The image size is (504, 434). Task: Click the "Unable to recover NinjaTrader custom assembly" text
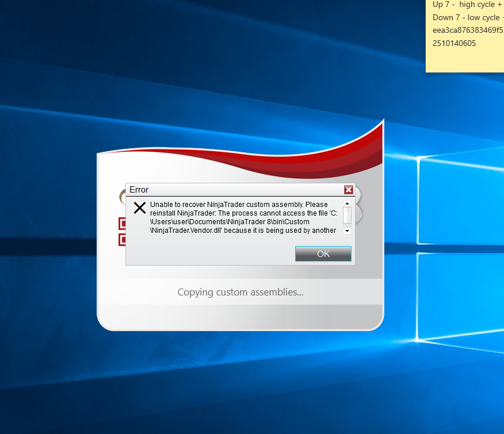227,205
